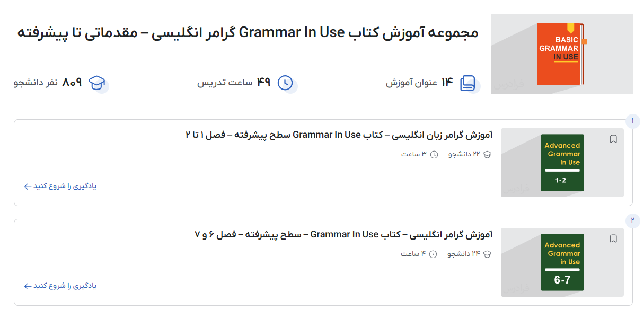The image size is (644, 310).
Task: Click the Advanced Grammar in Use 6-7 thumbnail
Action: 562,262
